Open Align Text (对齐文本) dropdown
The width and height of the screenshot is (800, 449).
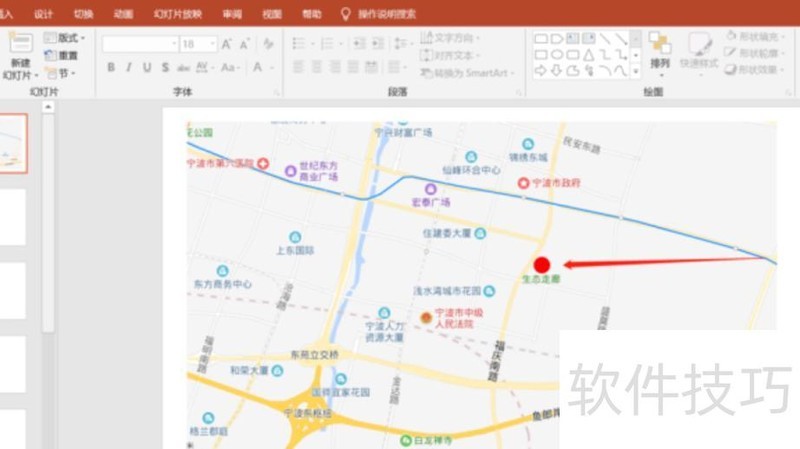[450, 55]
